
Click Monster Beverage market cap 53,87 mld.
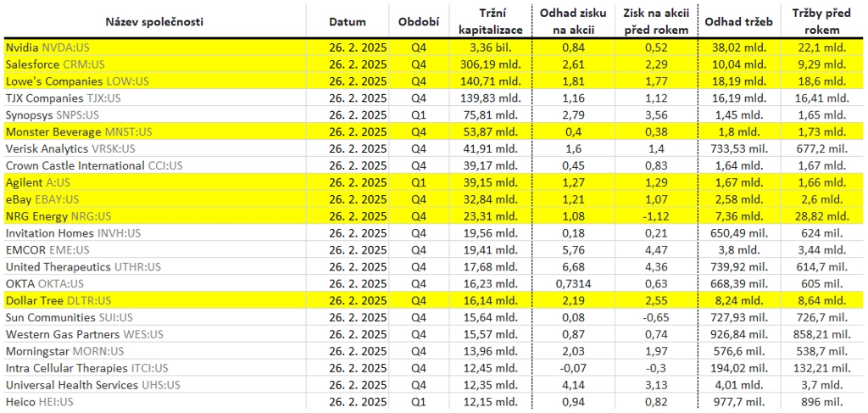(x=491, y=131)
